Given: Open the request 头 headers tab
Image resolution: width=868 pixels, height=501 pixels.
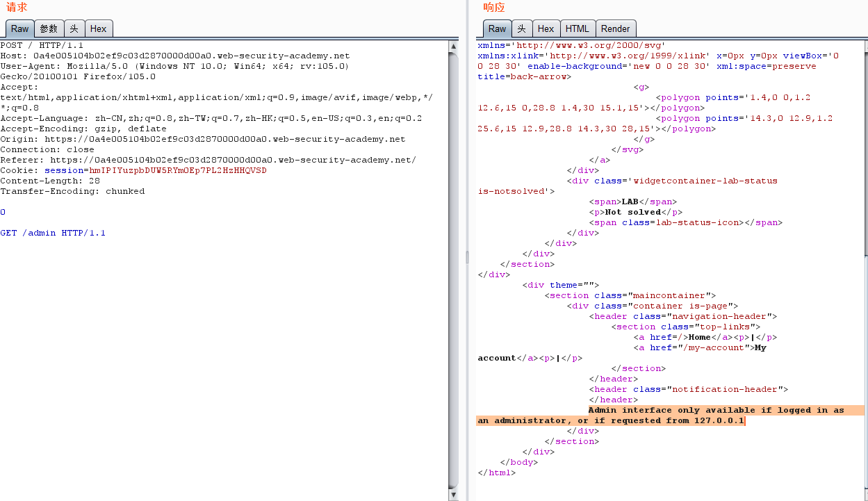Looking at the screenshot, I should pos(74,28).
